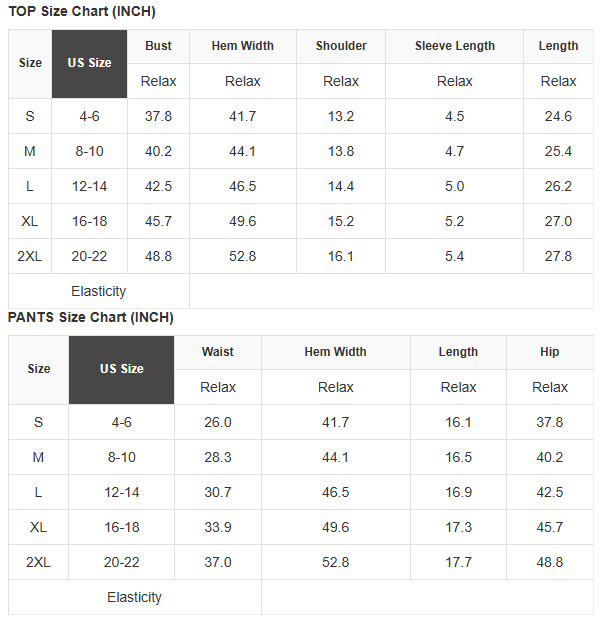
Task: Click the 12-14 US size in TOP chart
Action: coord(89,186)
